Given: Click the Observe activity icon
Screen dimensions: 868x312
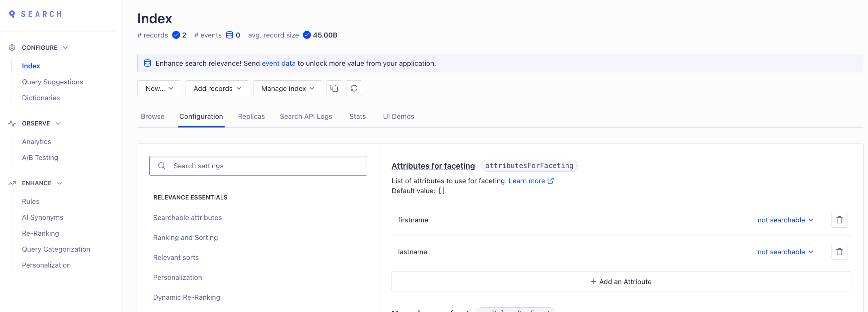Looking at the screenshot, I should (x=12, y=123).
